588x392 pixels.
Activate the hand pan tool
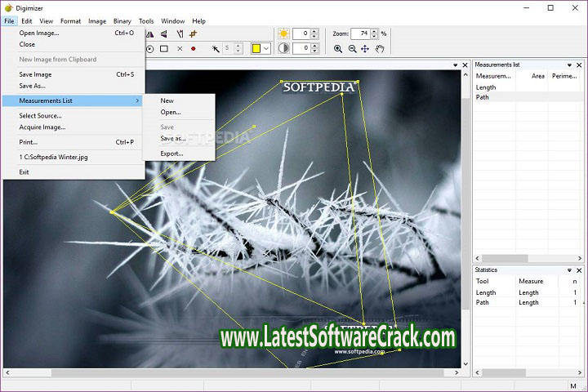click(380, 49)
